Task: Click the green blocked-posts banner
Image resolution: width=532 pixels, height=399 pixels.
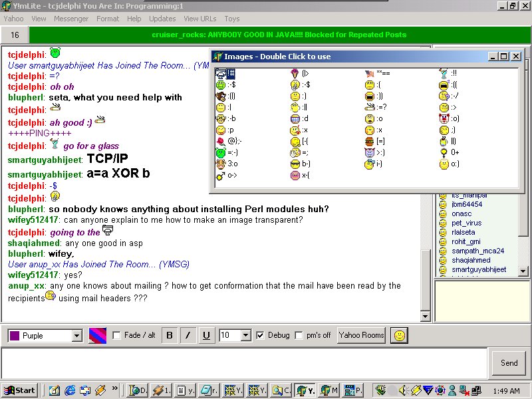Action: [x=279, y=35]
